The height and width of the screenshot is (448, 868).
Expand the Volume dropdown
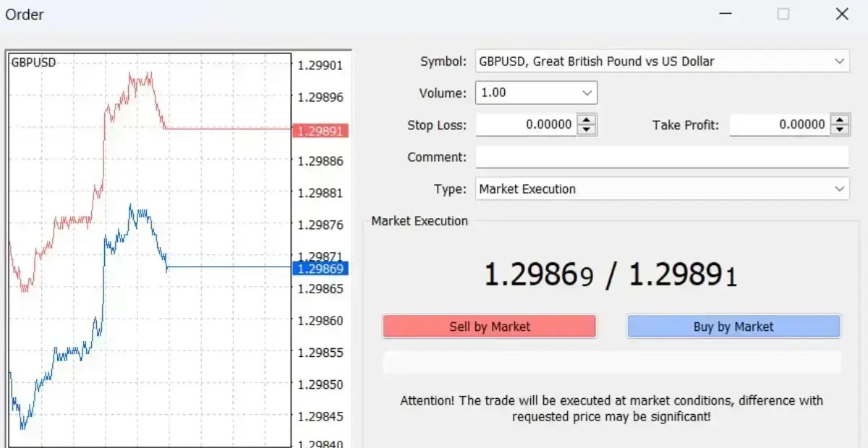coord(587,92)
